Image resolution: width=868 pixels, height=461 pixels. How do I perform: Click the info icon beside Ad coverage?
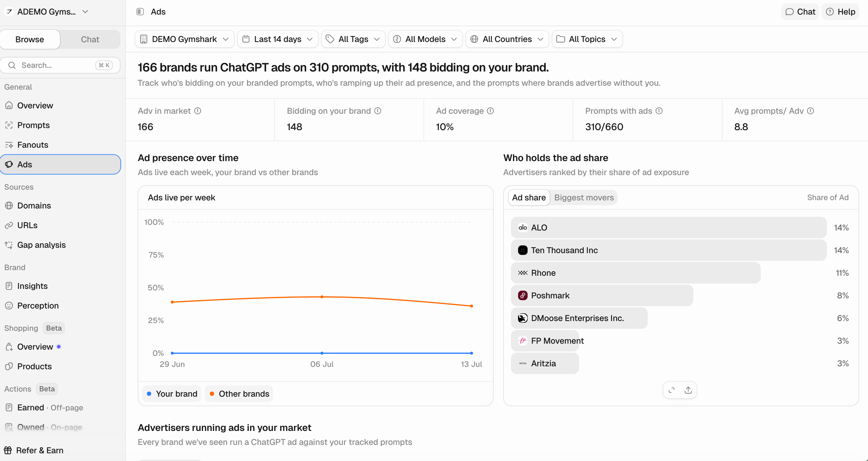click(491, 111)
